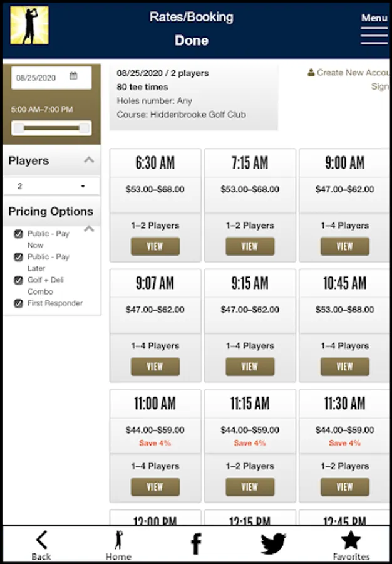This screenshot has height=564, width=392.
Task: Open the Twitter bird icon
Action: pos(273,543)
